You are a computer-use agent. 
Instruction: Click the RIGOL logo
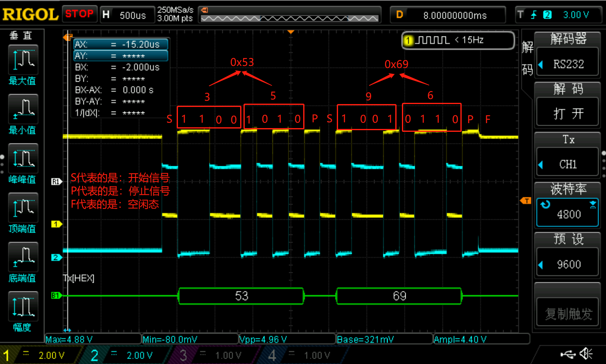[x=30, y=15]
